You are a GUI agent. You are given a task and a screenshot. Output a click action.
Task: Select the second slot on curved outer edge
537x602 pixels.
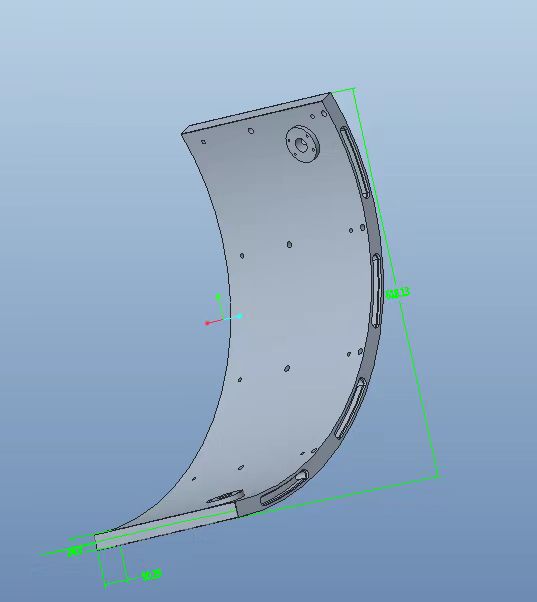tap(377, 291)
